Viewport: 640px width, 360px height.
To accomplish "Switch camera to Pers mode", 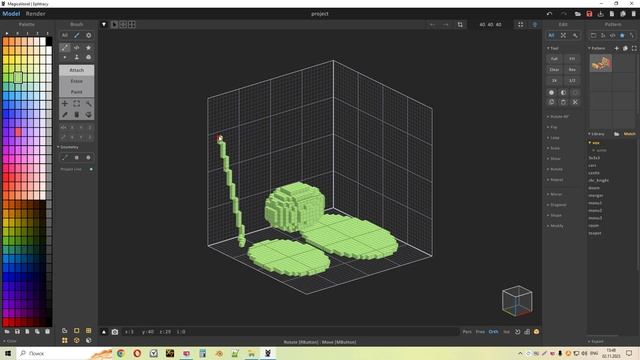I will click(467, 332).
